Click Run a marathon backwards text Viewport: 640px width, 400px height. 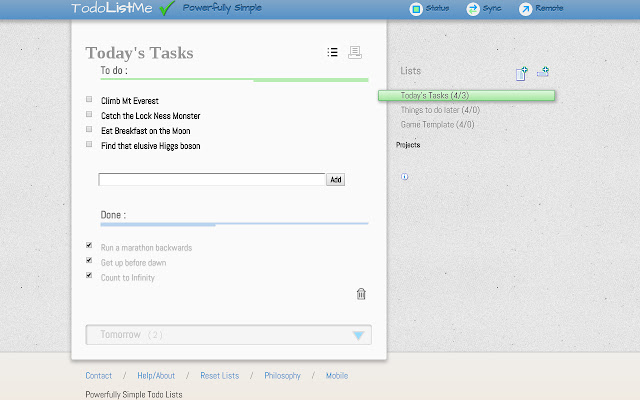tap(147, 248)
